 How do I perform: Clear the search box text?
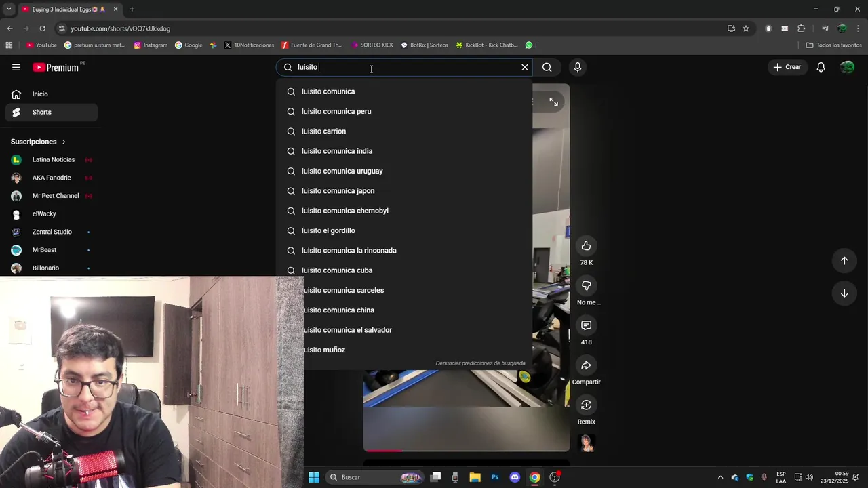(524, 67)
